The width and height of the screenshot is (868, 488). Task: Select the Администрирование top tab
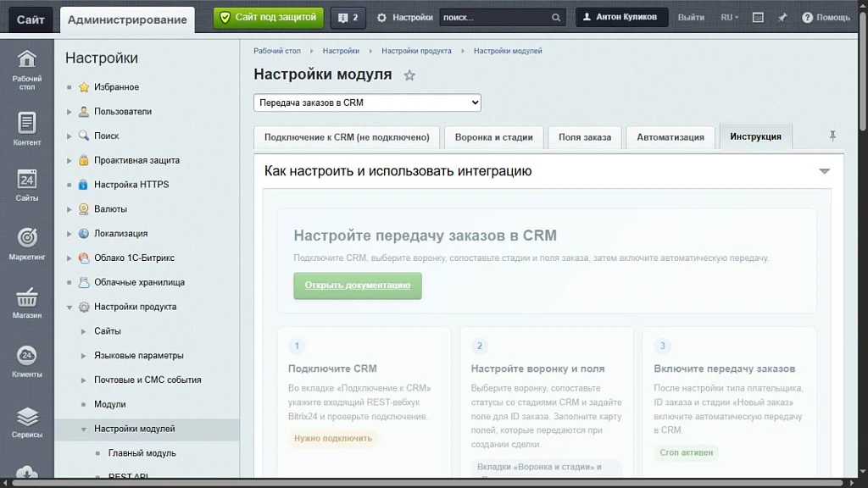point(127,20)
